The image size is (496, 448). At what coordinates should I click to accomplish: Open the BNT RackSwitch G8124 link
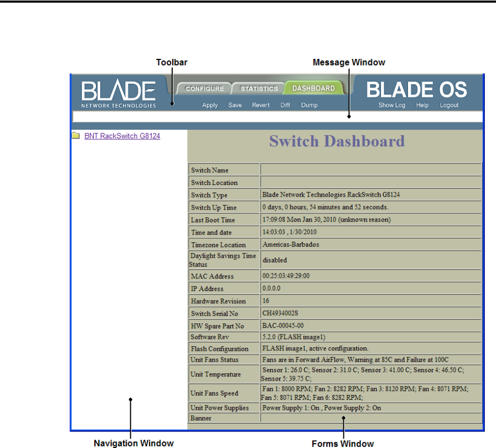click(122, 136)
